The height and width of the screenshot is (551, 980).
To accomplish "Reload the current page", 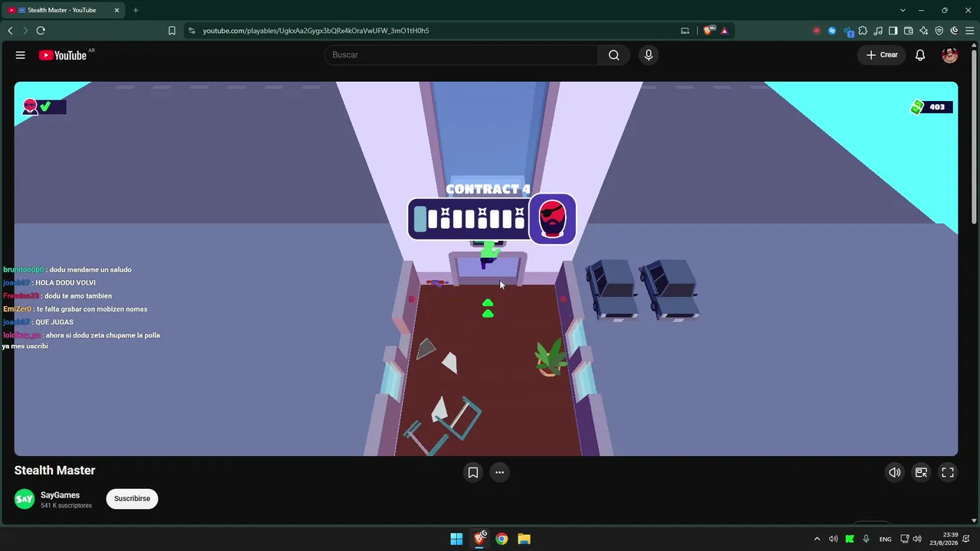I will click(x=41, y=31).
